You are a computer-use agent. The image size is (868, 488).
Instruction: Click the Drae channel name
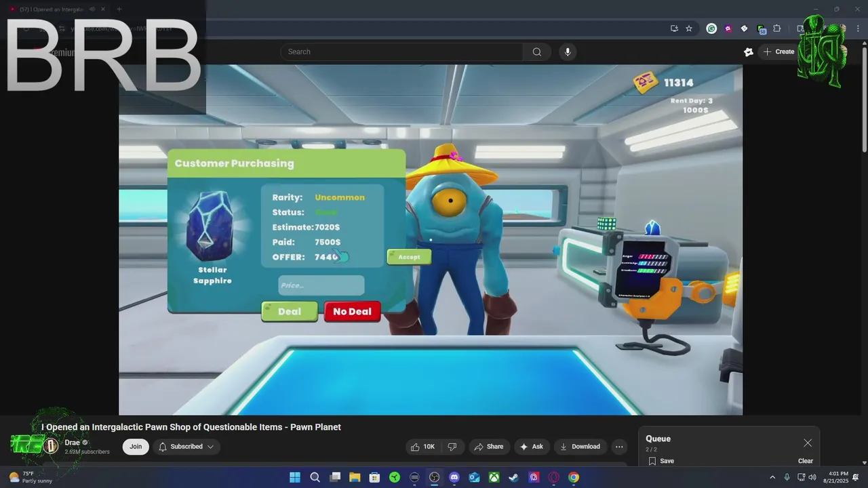(72, 443)
